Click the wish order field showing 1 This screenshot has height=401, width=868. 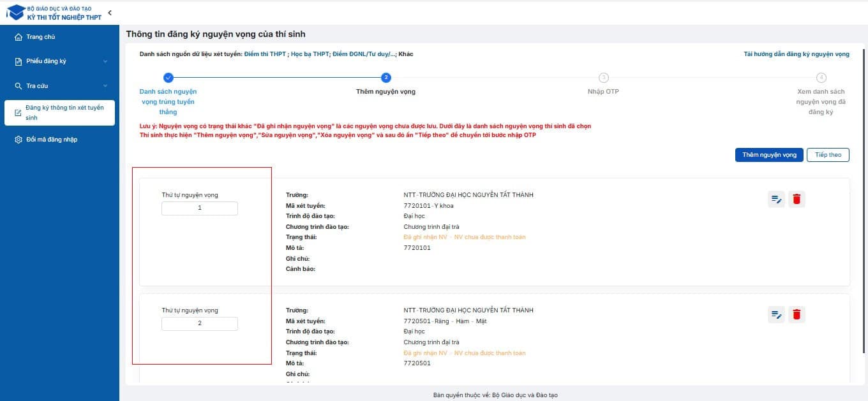pos(200,208)
